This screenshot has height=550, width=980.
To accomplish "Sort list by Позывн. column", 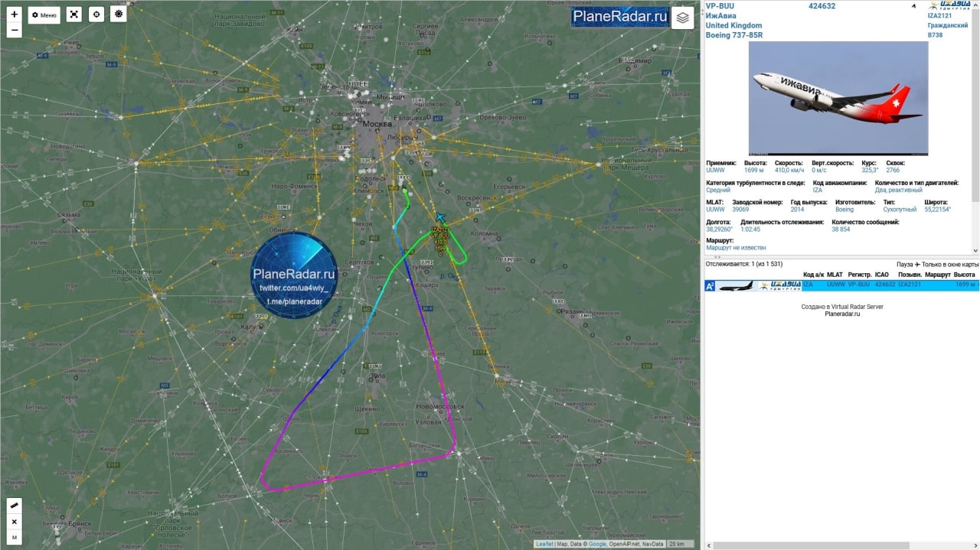I will [x=910, y=275].
